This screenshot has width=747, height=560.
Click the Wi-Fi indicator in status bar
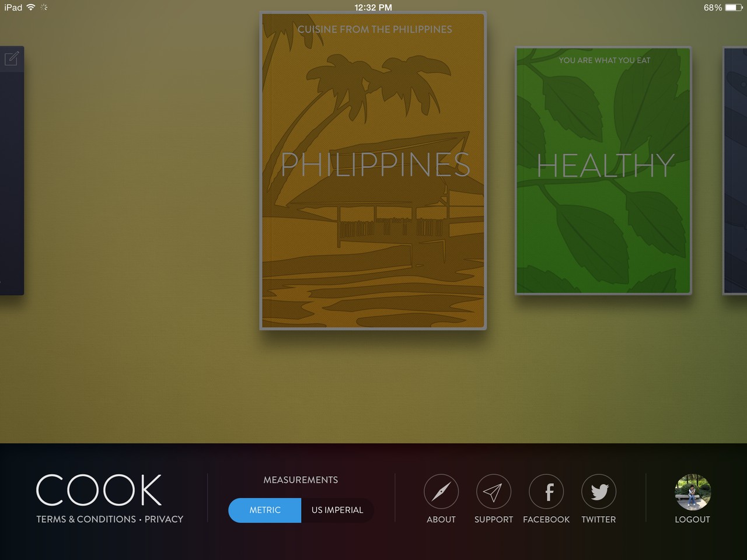(x=31, y=8)
